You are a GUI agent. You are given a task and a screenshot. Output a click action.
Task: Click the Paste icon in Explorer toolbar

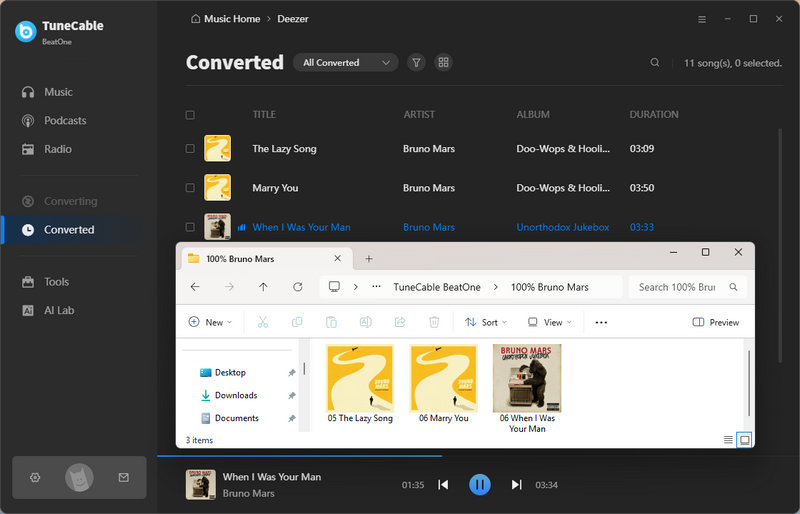(331, 322)
